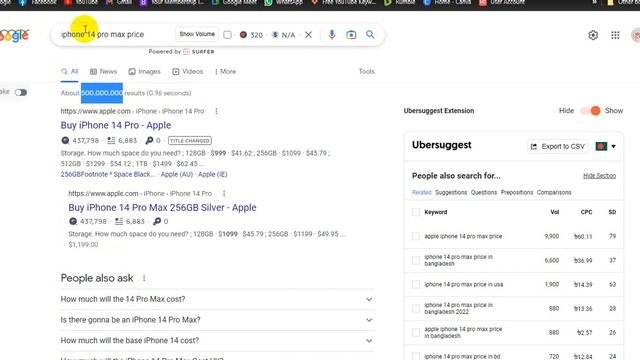
Task: Select the All results tab
Action: tap(69, 71)
